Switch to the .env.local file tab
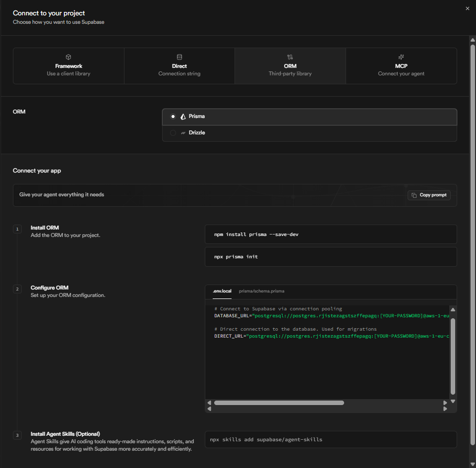 (222, 291)
